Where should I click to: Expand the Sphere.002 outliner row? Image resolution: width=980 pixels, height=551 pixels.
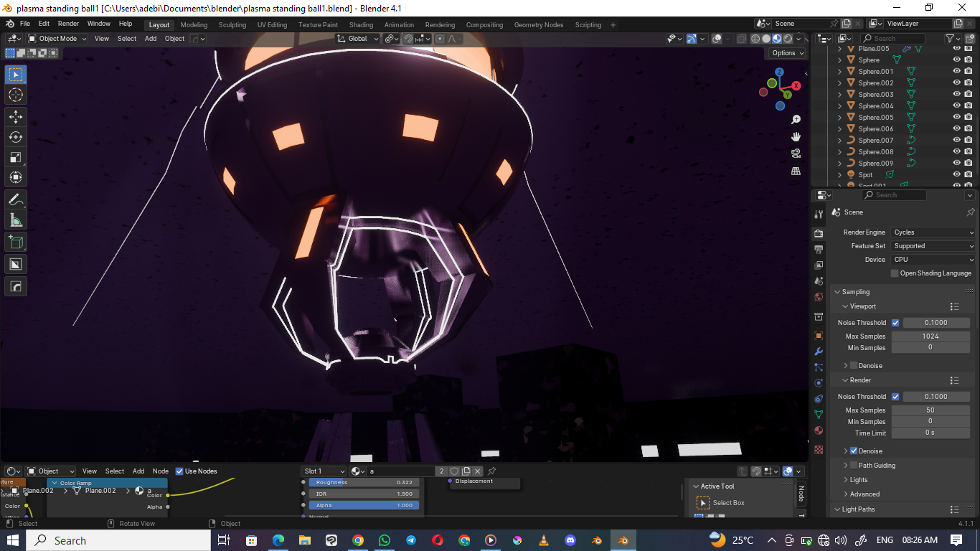pos(840,83)
